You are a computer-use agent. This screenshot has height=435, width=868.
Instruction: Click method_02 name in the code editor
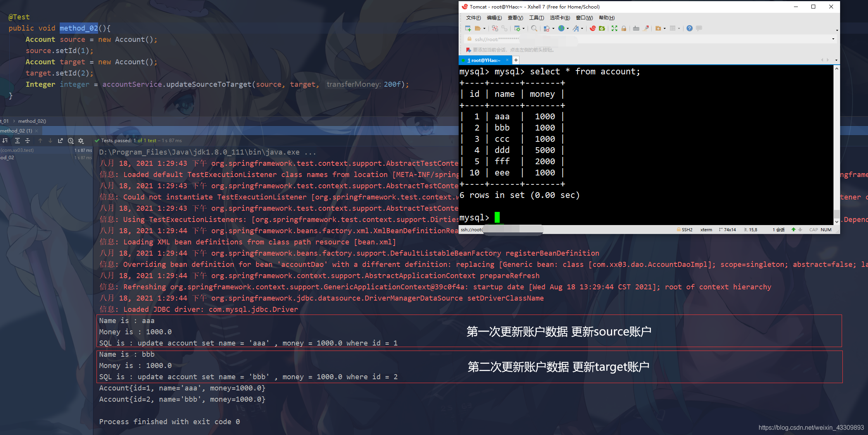click(79, 28)
